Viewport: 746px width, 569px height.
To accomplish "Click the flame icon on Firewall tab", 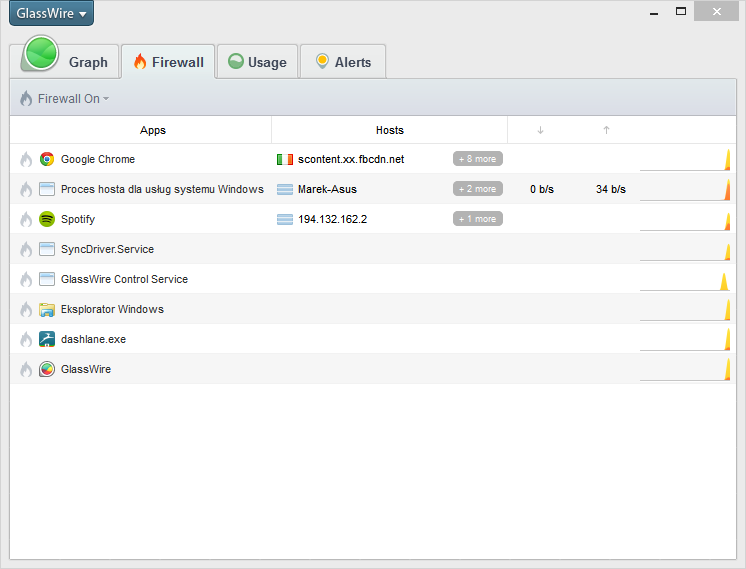I will pyautogui.click(x=140, y=61).
